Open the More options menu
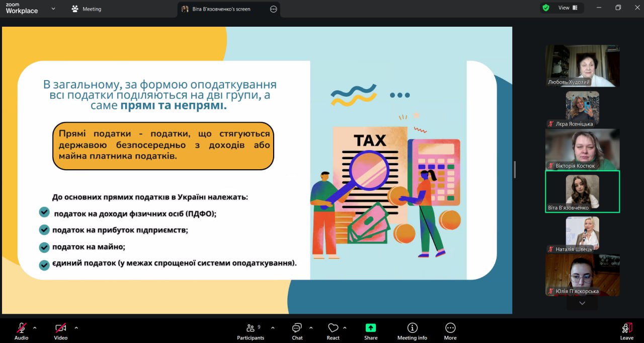The image size is (644, 343). (x=450, y=331)
